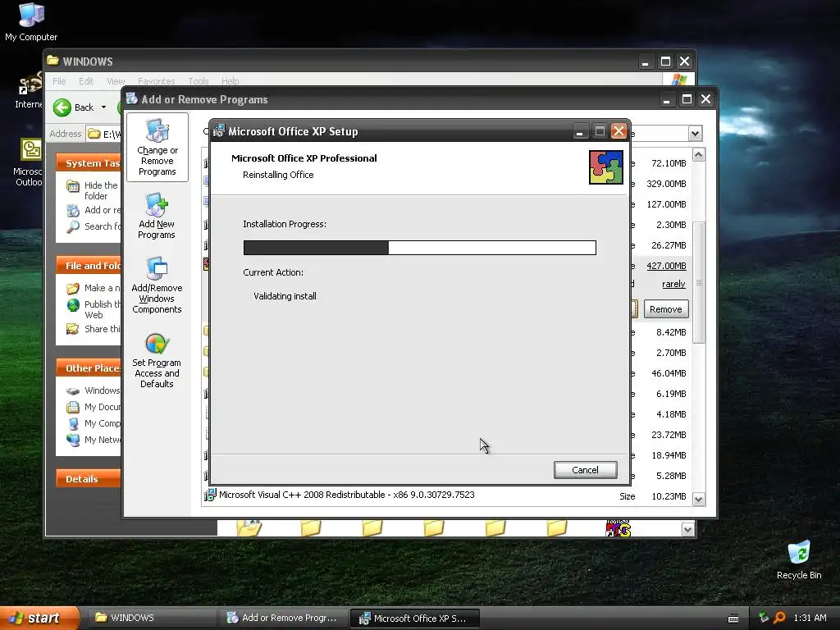Image resolution: width=840 pixels, height=630 pixels.
Task: Switch to WINDOWS taskbar button
Action: [151, 618]
